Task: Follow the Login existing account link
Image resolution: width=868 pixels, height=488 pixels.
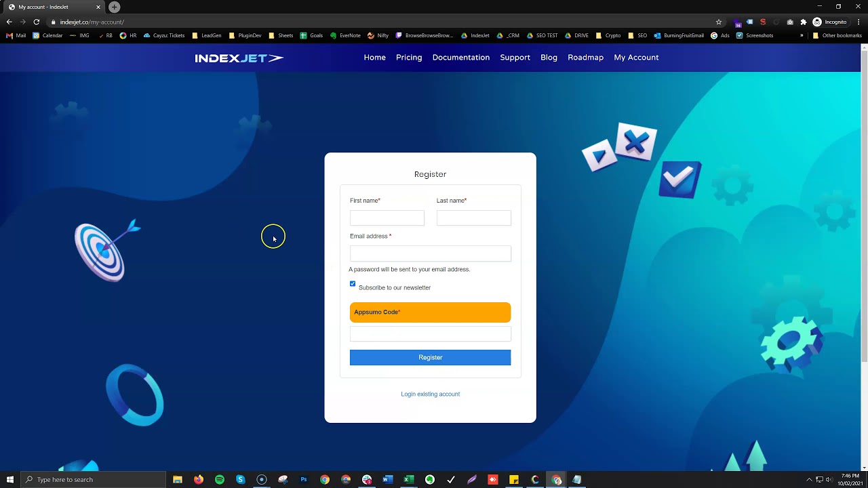Action: (431, 394)
